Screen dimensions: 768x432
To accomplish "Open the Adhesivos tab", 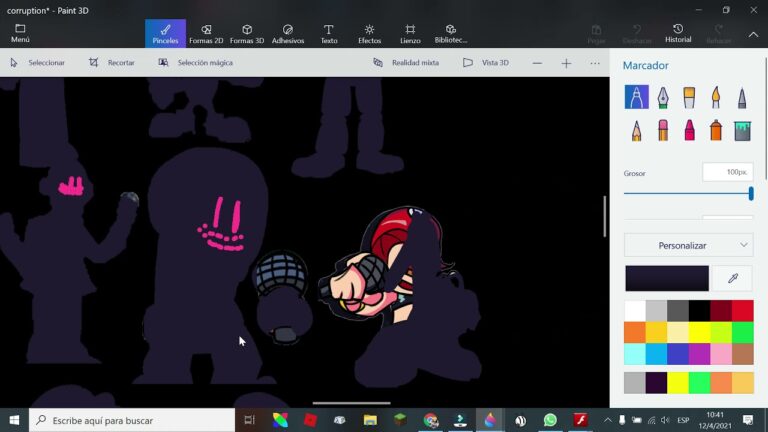I will coord(288,33).
